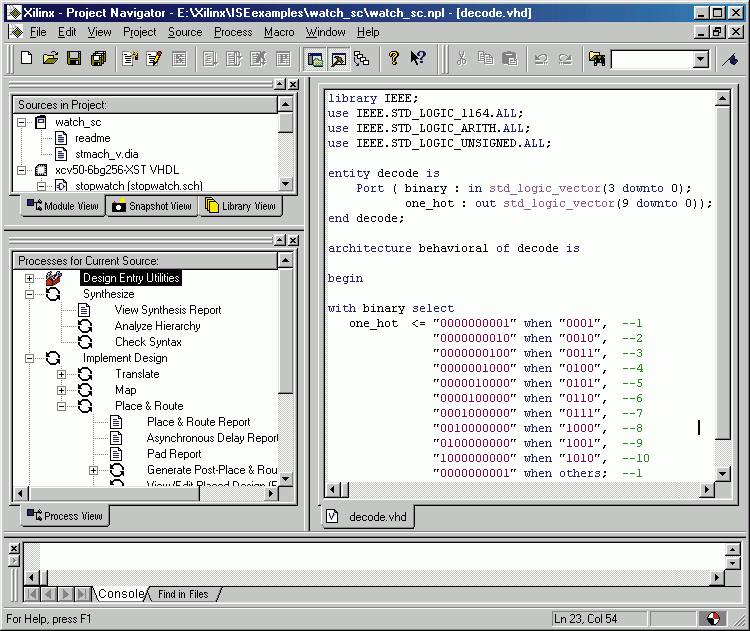The width and height of the screenshot is (750, 631).
Task: Close the Sources in Project pane
Action: 293,84
